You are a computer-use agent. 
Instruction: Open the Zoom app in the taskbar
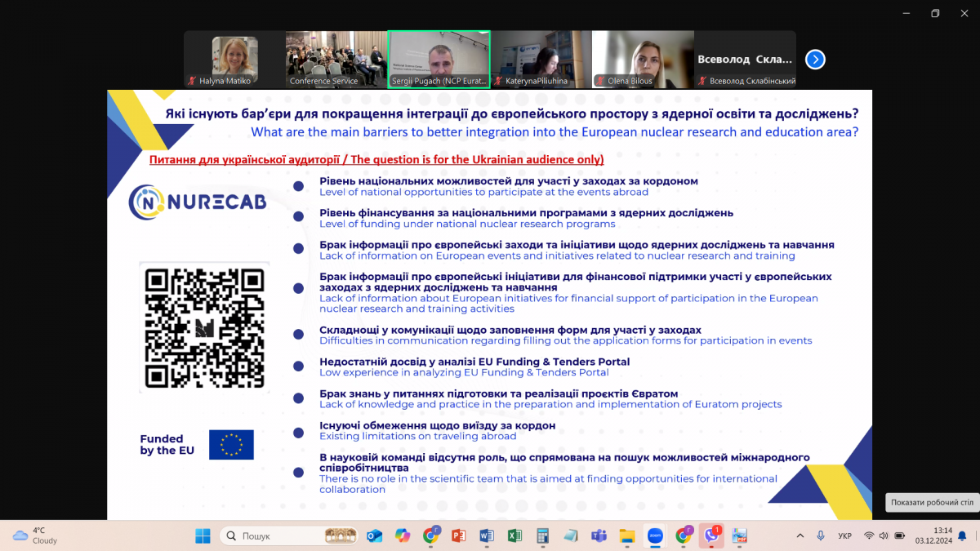(x=655, y=536)
